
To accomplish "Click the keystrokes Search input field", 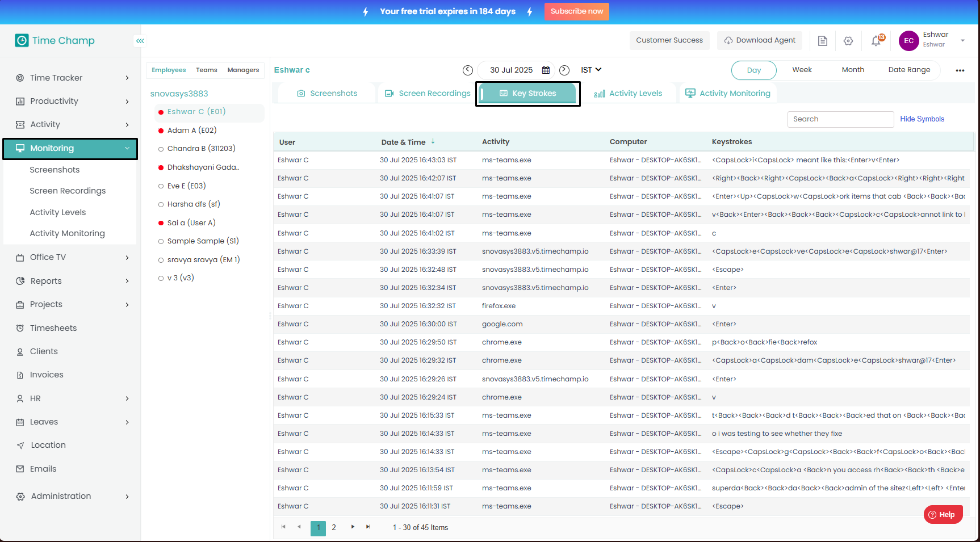I will (x=840, y=119).
